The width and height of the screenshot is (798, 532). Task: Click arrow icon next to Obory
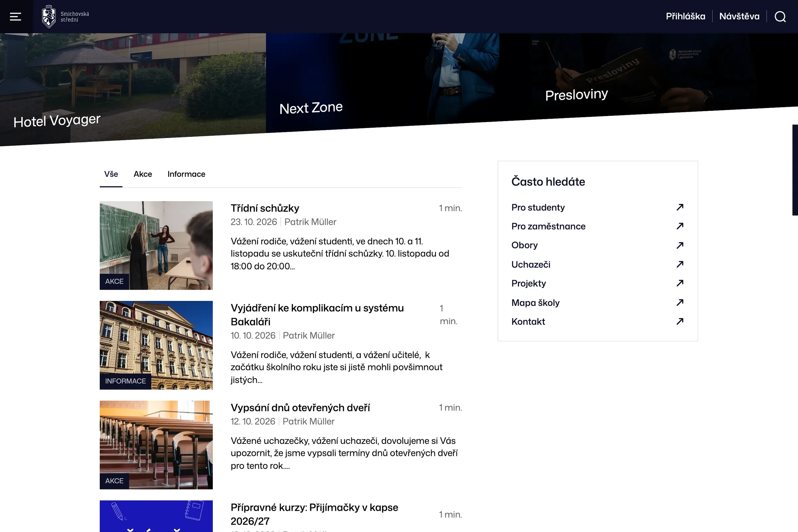(680, 245)
